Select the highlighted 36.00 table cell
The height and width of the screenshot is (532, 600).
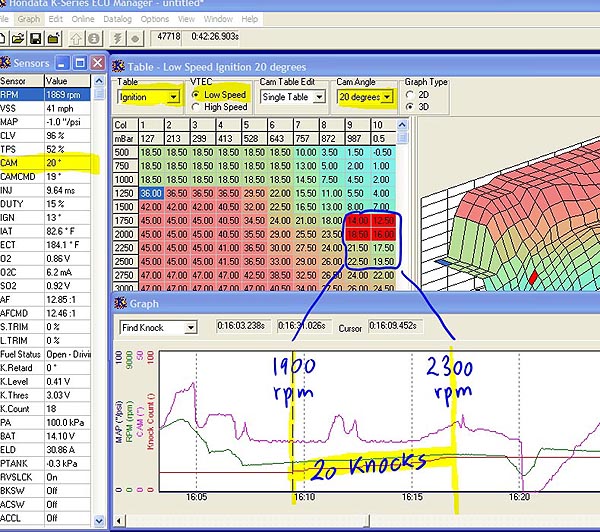pyautogui.click(x=152, y=193)
